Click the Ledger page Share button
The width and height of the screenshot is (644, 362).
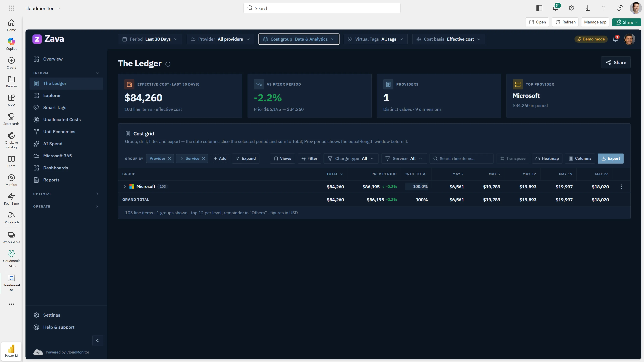pyautogui.click(x=616, y=63)
